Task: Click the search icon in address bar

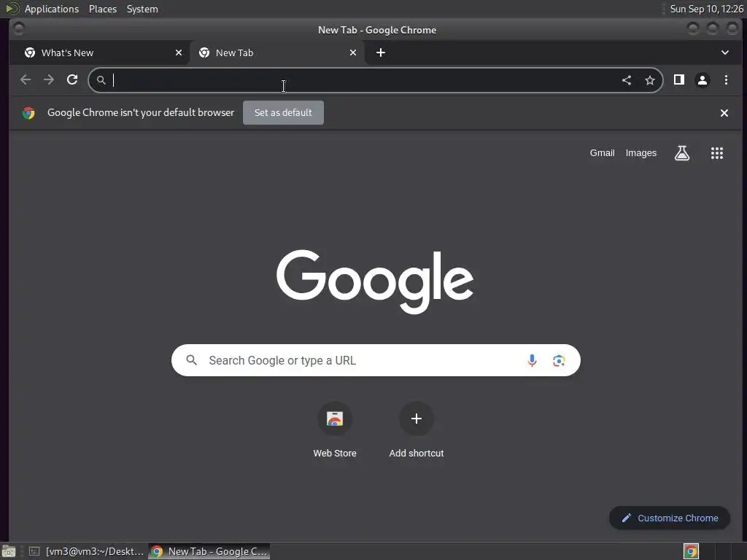Action: [x=101, y=80]
